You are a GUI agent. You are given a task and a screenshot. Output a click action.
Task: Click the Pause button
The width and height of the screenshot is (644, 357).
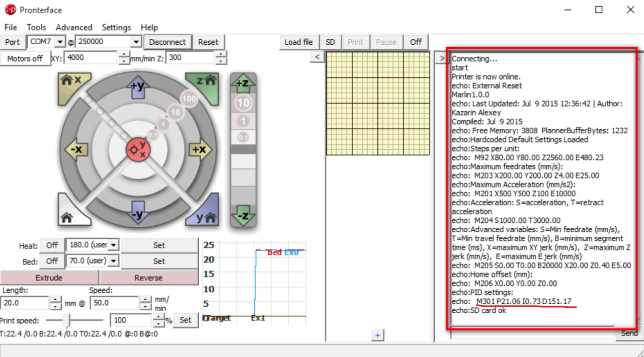pos(386,42)
